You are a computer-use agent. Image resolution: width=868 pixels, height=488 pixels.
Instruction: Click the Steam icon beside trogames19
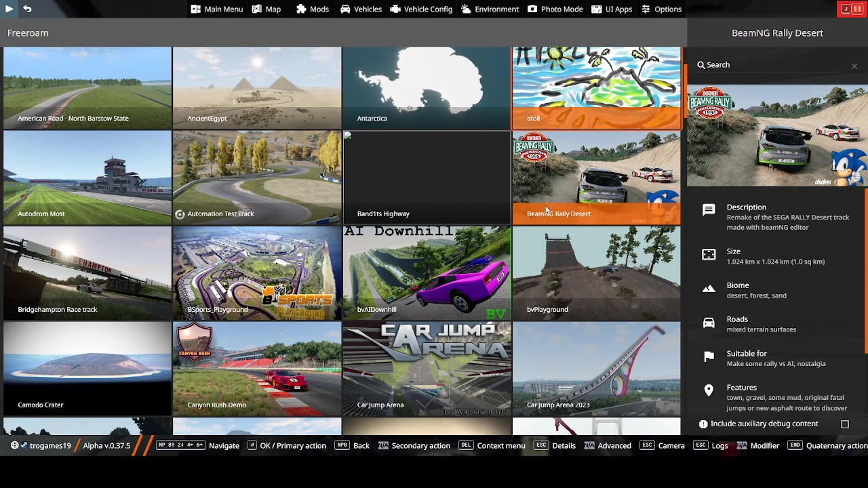pyautogui.click(x=24, y=445)
